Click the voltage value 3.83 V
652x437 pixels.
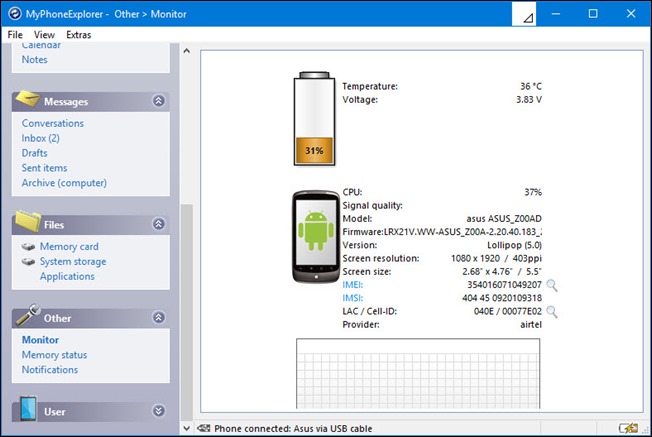coord(529,99)
